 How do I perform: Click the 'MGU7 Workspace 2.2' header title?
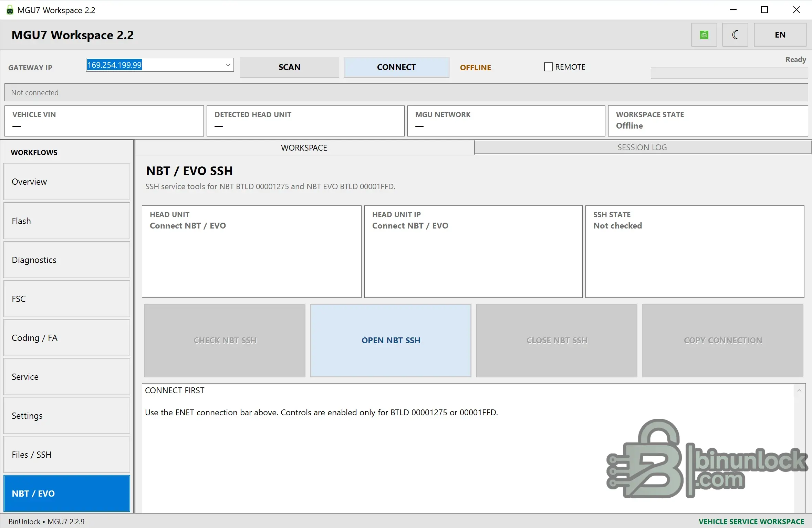pyautogui.click(x=73, y=35)
